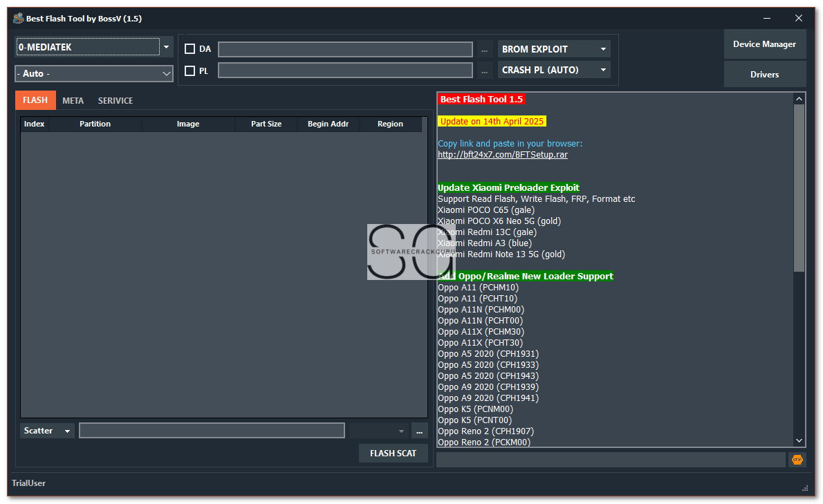Click the 'Oppo A11 (PCHM10)' line
The image size is (823, 504).
pos(478,288)
